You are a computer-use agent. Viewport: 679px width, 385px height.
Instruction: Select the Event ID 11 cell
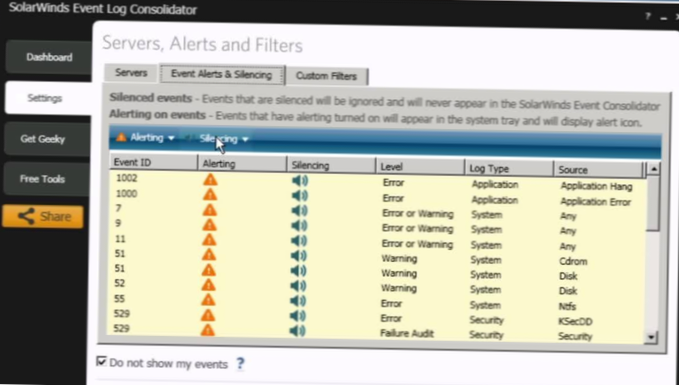(x=120, y=239)
